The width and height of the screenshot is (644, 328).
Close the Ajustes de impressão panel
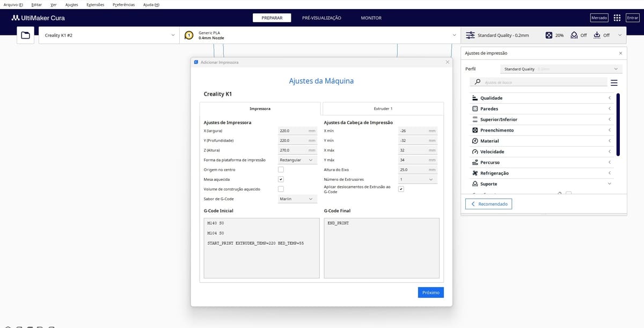pos(621,53)
